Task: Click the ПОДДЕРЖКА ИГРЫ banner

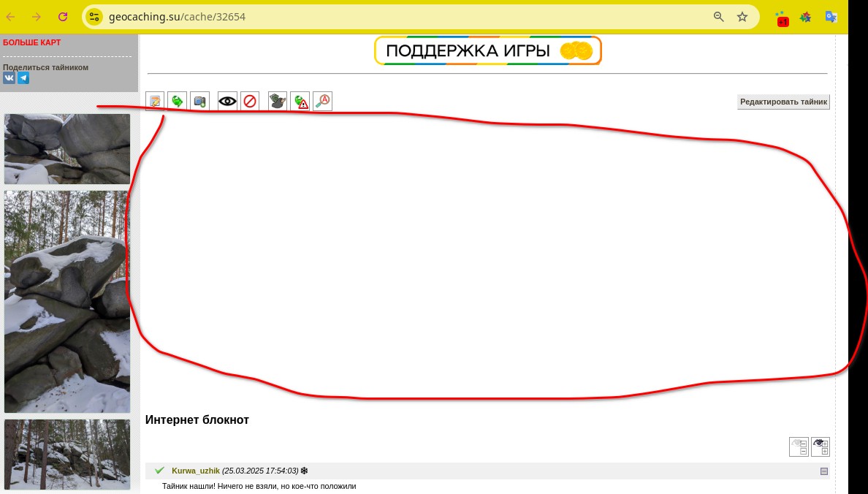Action: tap(487, 51)
